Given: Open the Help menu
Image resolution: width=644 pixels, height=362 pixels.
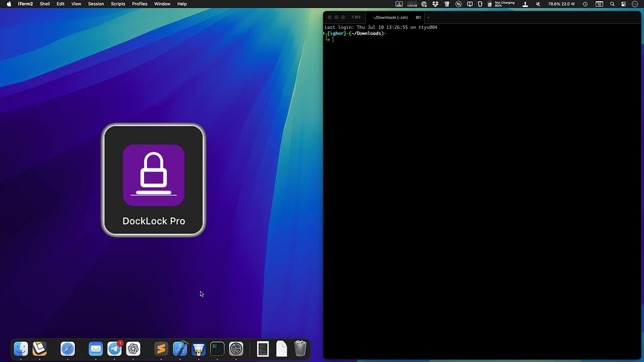Looking at the screenshot, I should click(182, 4).
